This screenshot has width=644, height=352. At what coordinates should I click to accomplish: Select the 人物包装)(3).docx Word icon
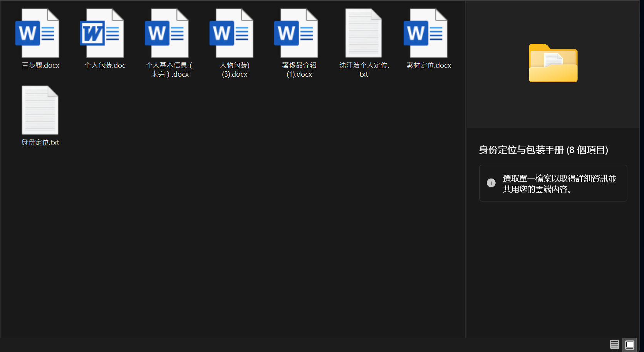point(232,34)
